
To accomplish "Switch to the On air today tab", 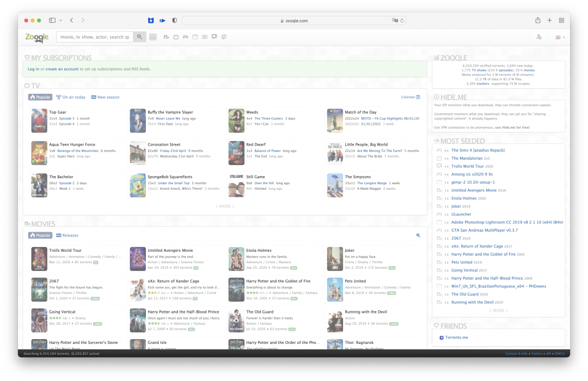I will coord(71,97).
